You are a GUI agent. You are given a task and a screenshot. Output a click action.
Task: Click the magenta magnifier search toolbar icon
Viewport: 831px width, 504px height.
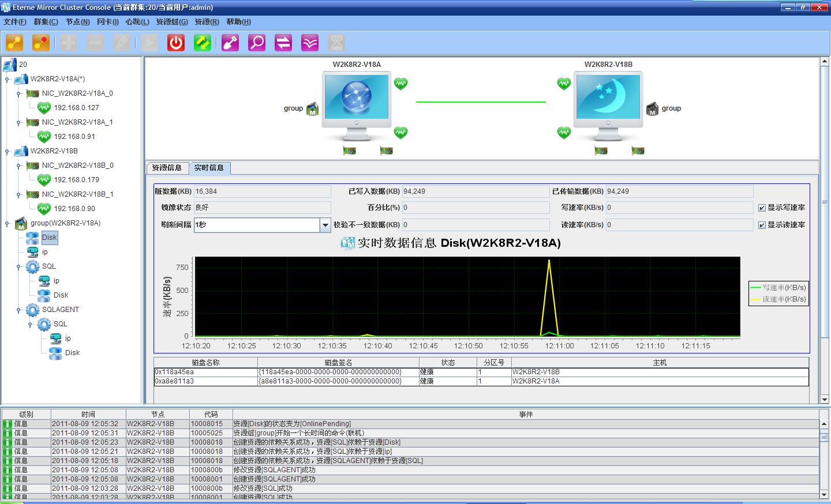pos(257,43)
